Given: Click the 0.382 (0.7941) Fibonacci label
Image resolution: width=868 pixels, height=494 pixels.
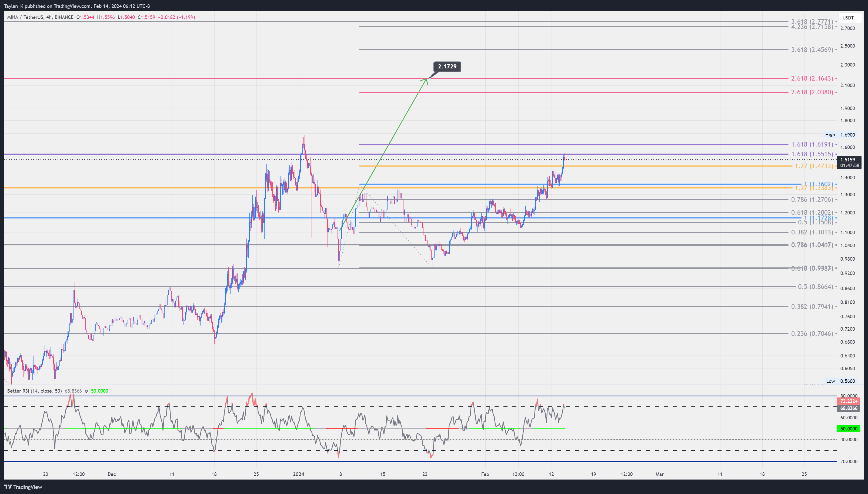Looking at the screenshot, I should tap(812, 307).
